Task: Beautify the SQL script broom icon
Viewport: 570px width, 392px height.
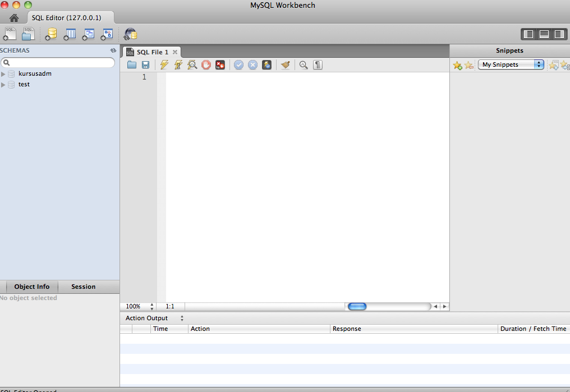Action: point(286,65)
